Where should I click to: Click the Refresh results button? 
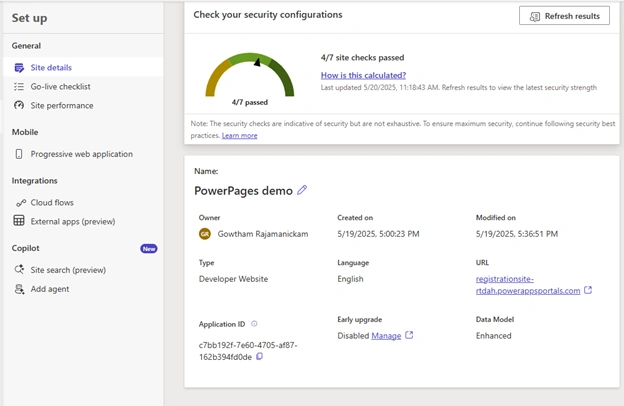[x=564, y=16]
